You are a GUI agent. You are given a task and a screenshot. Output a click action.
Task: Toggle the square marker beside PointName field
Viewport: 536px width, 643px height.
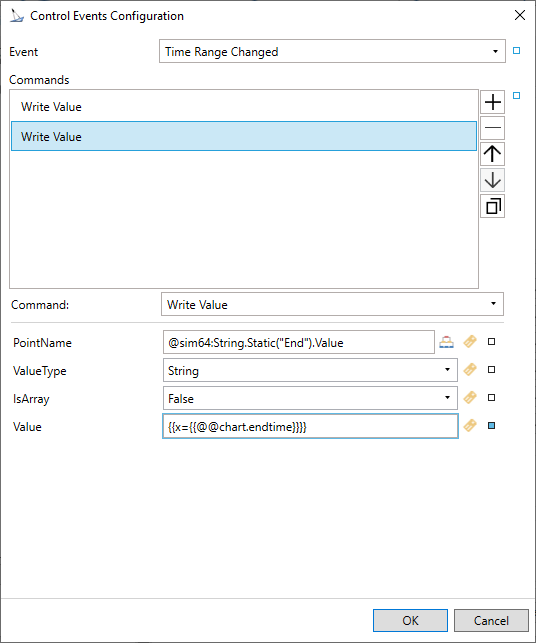tap(491, 342)
